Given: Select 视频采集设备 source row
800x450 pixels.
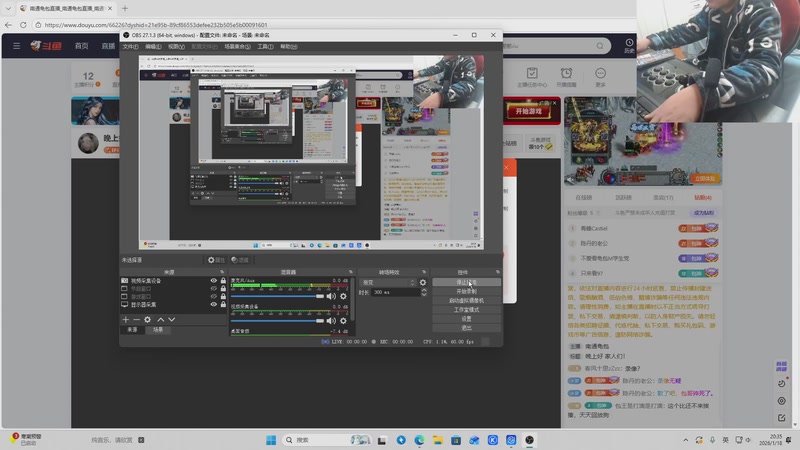Looking at the screenshot, I should 173,281.
